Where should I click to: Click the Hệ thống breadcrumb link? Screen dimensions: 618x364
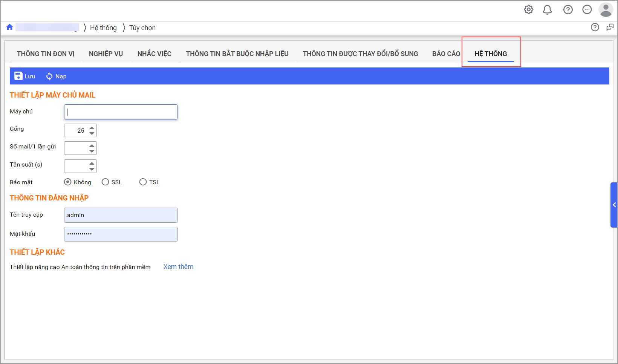tap(103, 28)
